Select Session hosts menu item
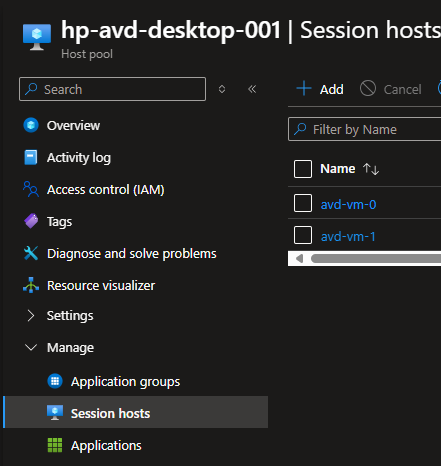Viewport: 441px width, 466px height. [x=136, y=412]
